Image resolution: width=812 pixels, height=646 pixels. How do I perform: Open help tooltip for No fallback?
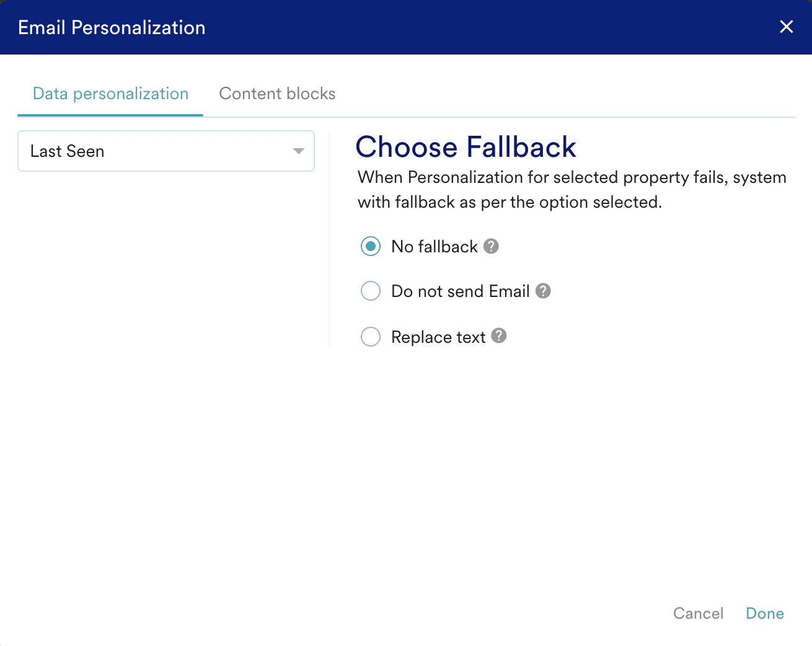(491, 246)
